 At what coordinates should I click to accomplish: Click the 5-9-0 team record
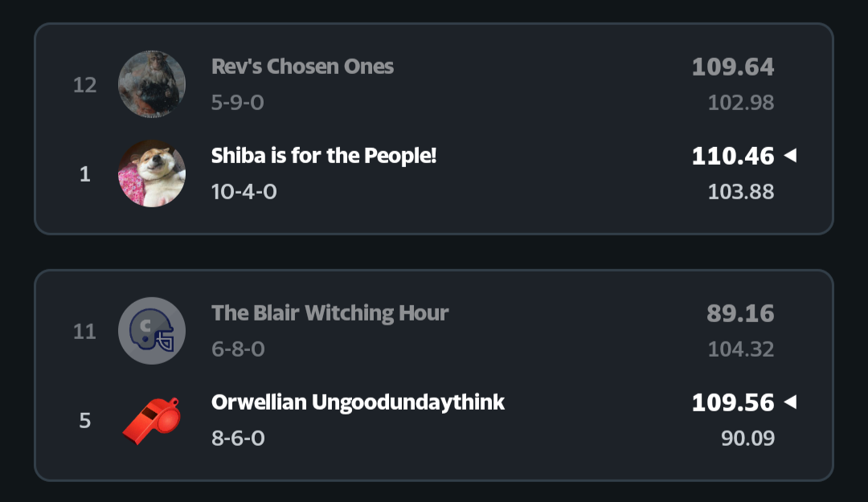point(238,103)
